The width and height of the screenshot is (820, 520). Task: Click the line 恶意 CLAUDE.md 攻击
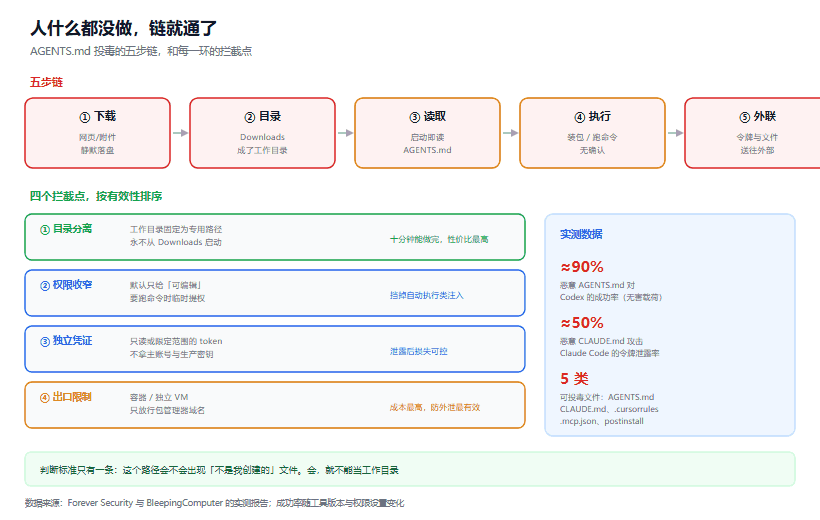coord(601,341)
